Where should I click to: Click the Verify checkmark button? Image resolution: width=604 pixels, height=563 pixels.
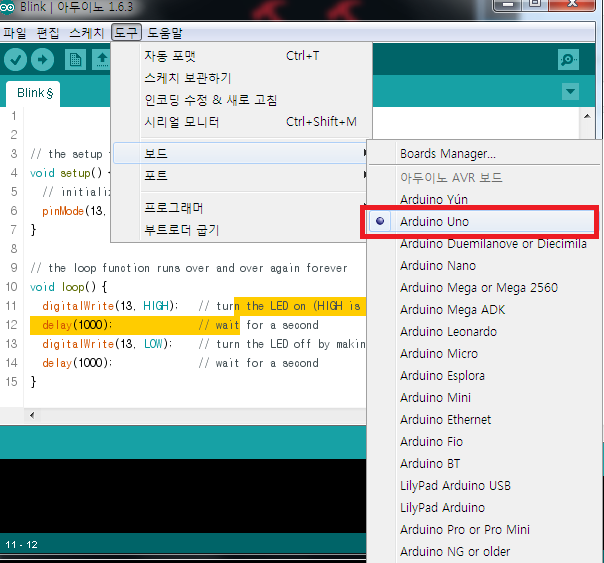(x=15, y=60)
